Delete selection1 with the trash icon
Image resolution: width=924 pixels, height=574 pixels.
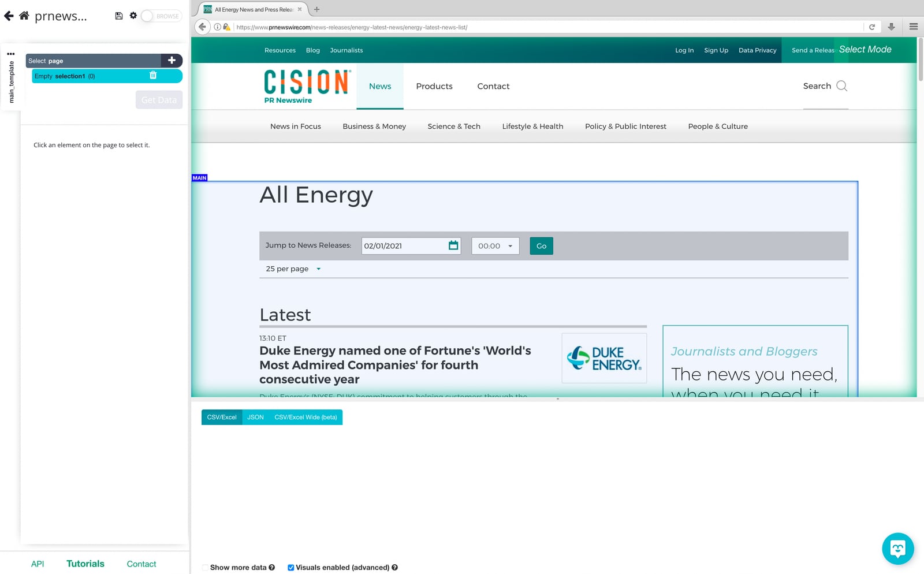pos(153,75)
